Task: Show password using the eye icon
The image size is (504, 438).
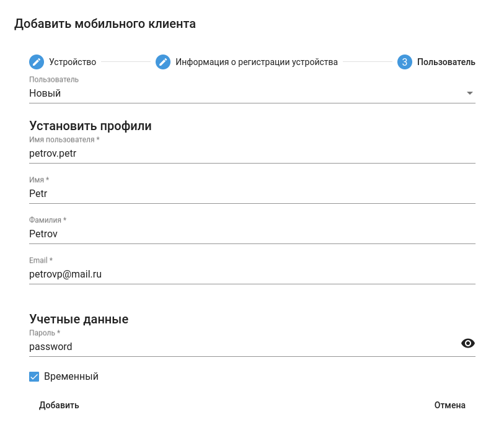Action: click(468, 343)
